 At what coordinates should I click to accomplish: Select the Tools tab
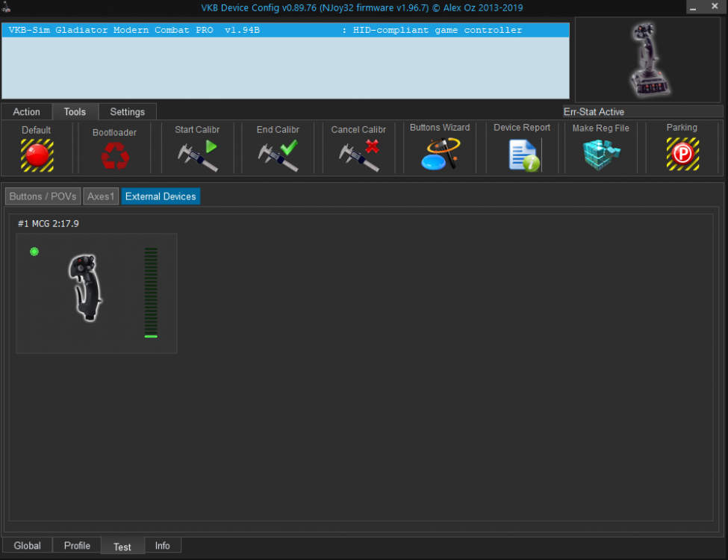(x=75, y=112)
